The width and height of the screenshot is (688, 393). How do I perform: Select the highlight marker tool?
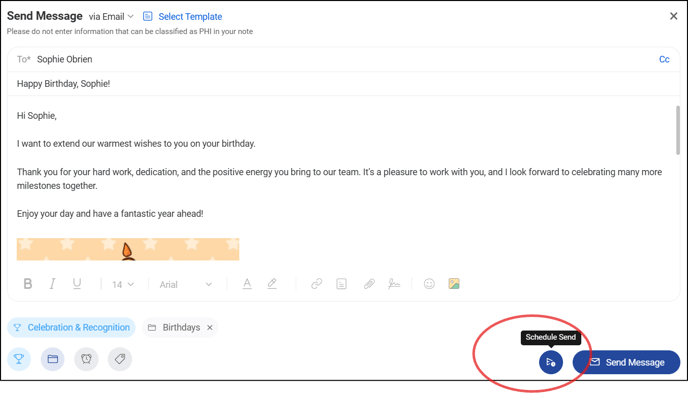click(x=272, y=284)
